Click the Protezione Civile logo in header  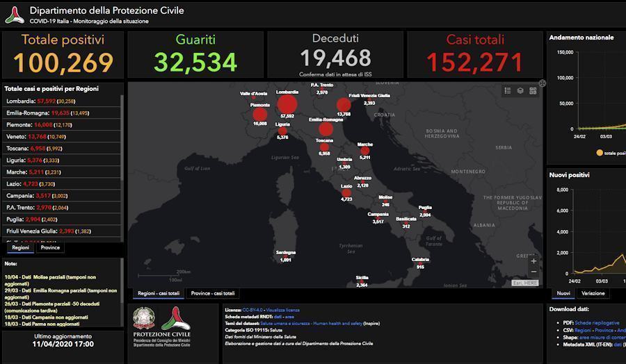(x=14, y=14)
